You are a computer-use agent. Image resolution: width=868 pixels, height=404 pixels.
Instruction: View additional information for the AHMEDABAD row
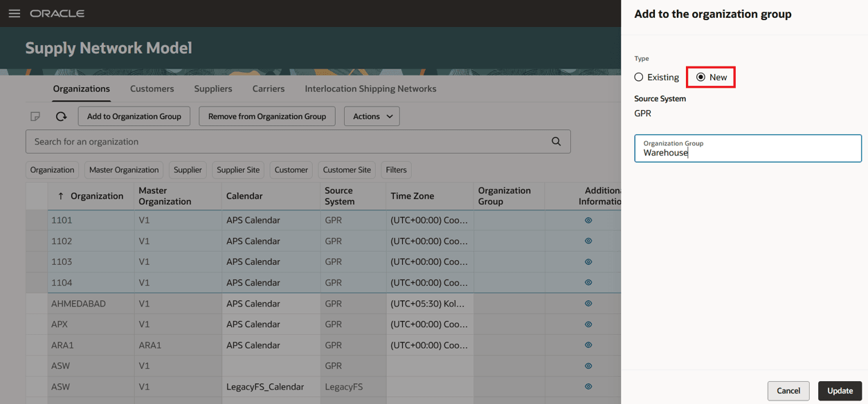588,303
